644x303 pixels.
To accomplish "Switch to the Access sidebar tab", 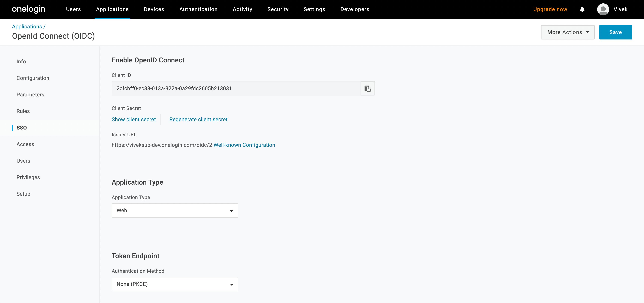I will tap(25, 144).
